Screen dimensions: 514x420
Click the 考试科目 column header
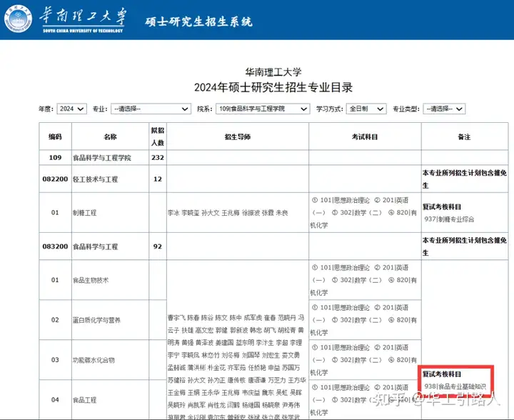[365, 136]
